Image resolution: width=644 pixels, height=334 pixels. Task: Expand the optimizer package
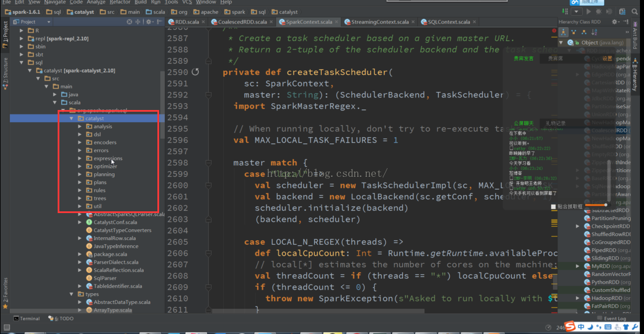[x=80, y=166]
